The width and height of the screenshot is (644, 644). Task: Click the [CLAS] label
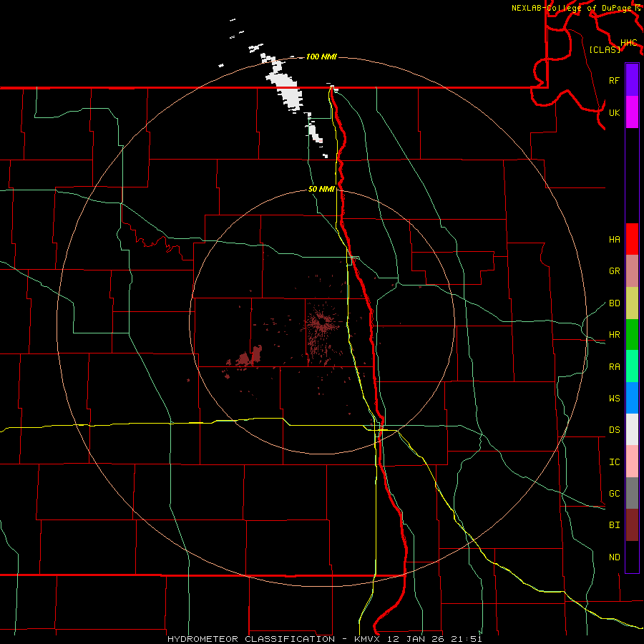tap(605, 49)
